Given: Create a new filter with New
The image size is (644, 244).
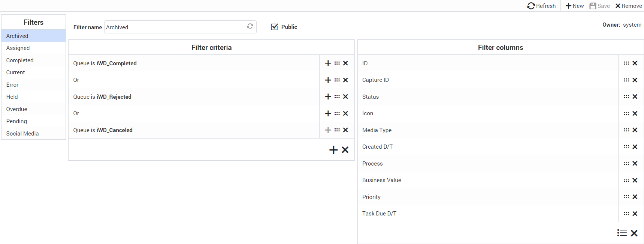Looking at the screenshot, I should (575, 6).
